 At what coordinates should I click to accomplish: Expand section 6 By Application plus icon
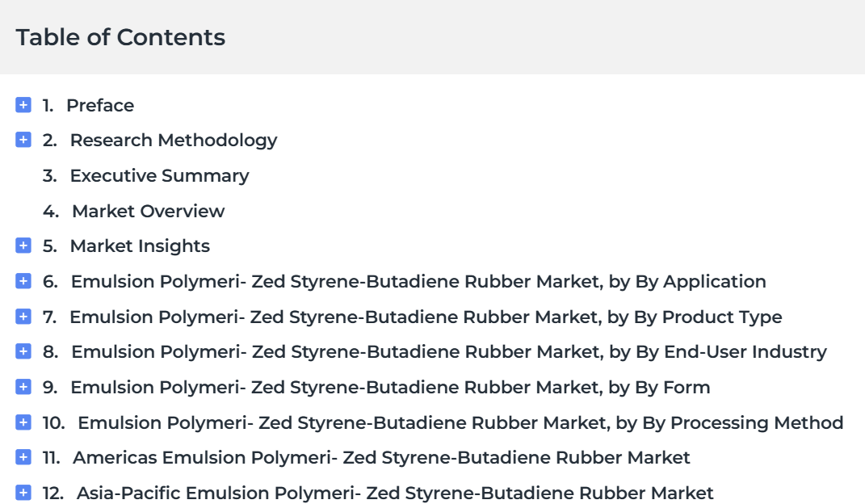pyautogui.click(x=23, y=281)
